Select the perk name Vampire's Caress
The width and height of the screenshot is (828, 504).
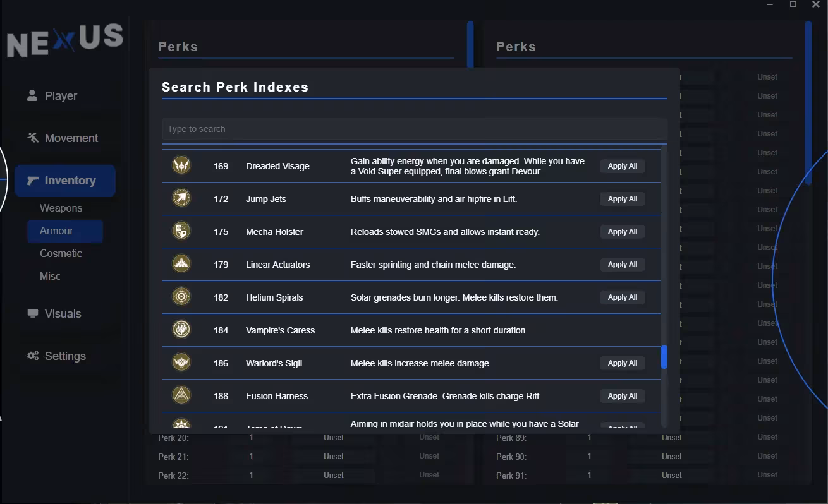[x=280, y=330]
